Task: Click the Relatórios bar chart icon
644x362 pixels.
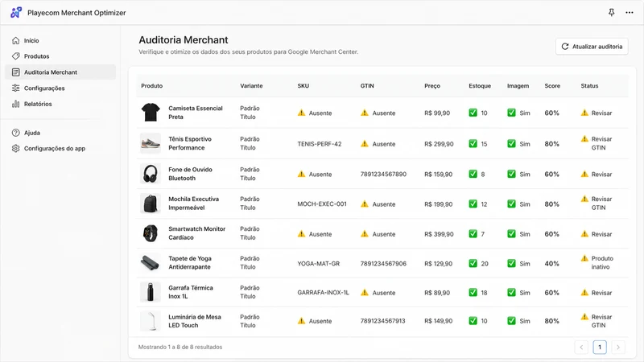Action: [15, 104]
